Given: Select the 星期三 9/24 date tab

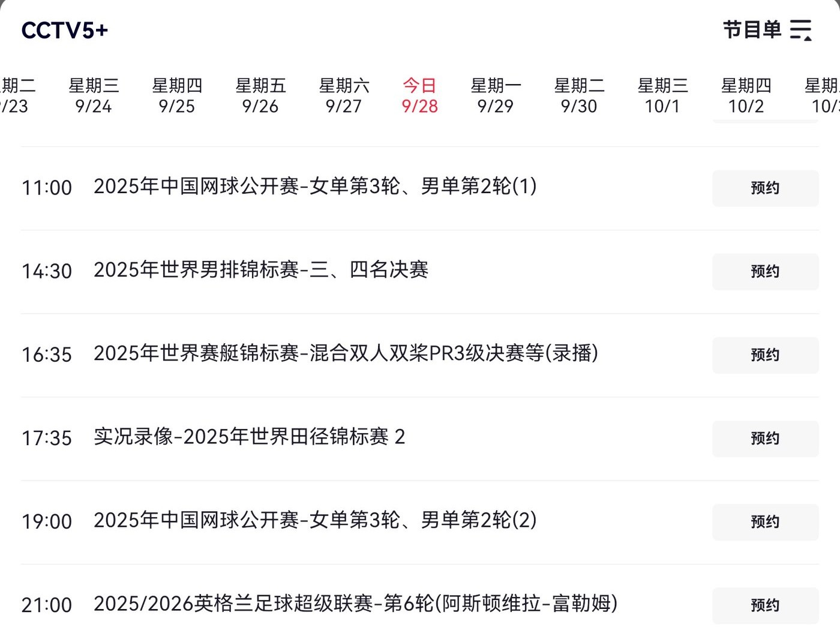Looking at the screenshot, I should point(94,96).
